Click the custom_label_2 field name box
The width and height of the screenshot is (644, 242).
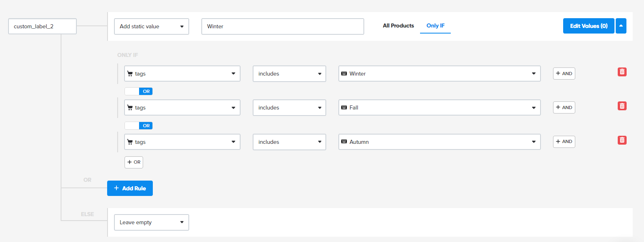pos(42,27)
